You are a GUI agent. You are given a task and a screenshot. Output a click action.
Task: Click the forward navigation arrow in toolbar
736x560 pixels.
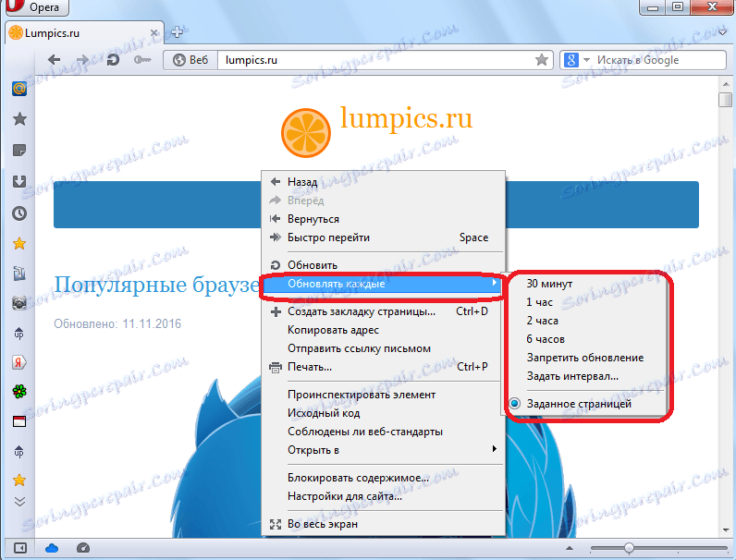tap(82, 59)
